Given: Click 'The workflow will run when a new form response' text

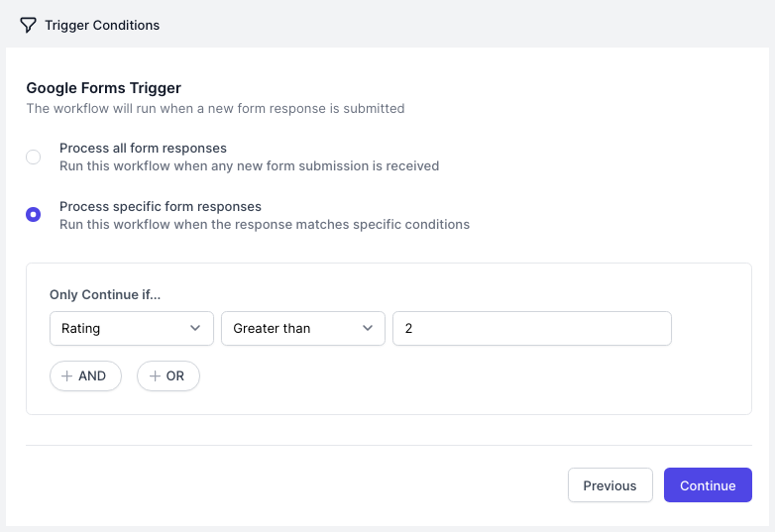Looking at the screenshot, I should pos(176,108).
